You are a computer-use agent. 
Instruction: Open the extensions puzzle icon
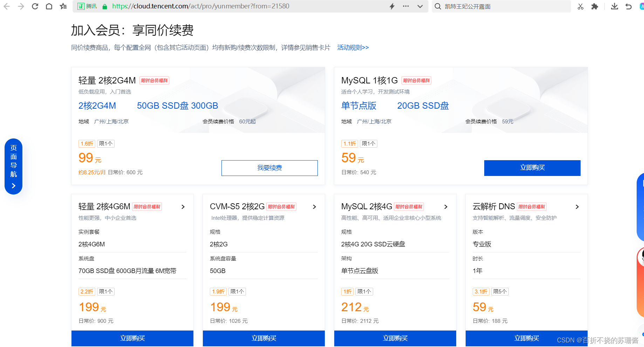[595, 6]
